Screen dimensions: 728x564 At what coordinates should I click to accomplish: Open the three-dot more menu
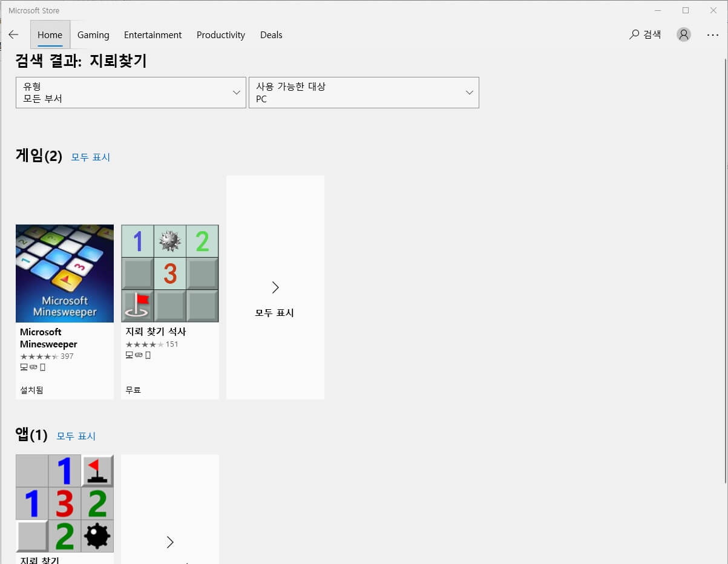pos(713,35)
